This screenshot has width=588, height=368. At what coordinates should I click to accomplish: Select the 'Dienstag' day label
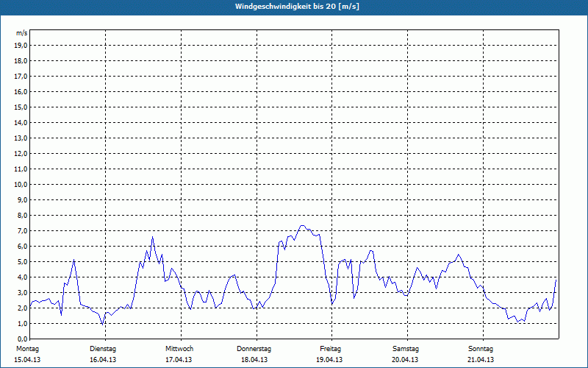[x=103, y=349]
